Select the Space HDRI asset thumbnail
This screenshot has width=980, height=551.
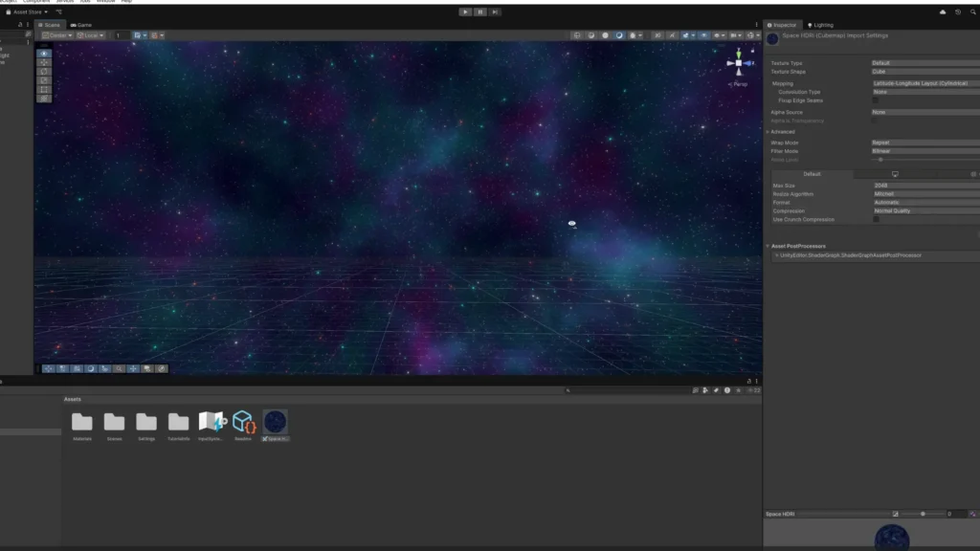[275, 422]
